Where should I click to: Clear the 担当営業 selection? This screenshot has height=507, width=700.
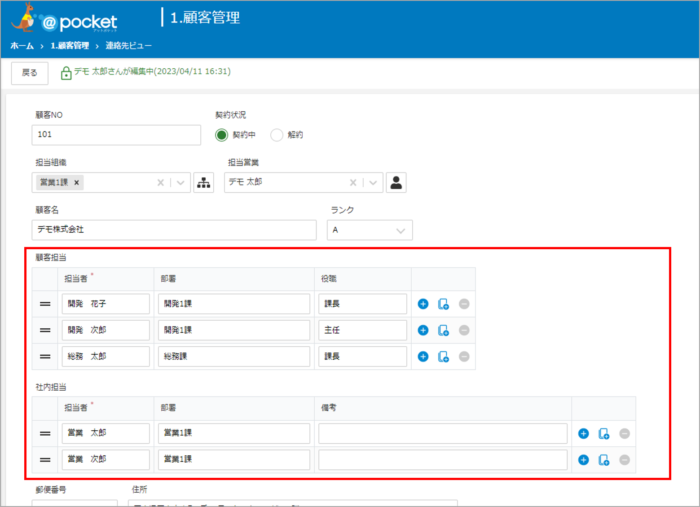[x=353, y=183]
